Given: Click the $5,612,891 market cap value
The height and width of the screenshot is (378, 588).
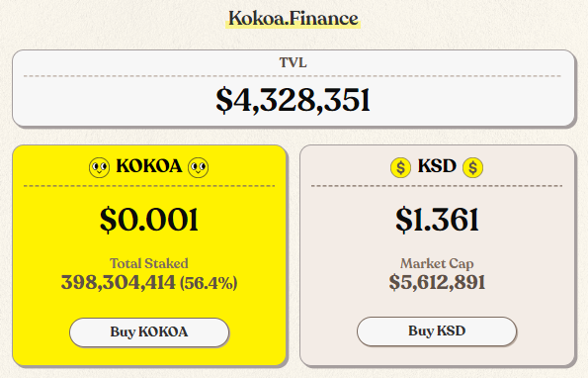Looking at the screenshot, I should [437, 282].
